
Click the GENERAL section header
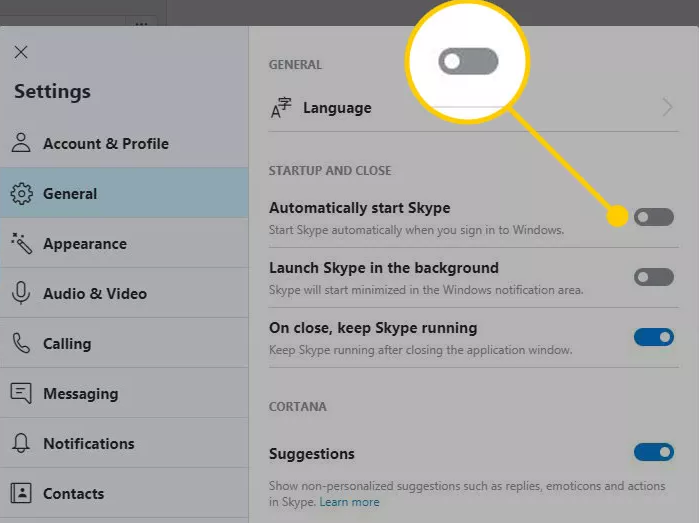click(x=295, y=65)
